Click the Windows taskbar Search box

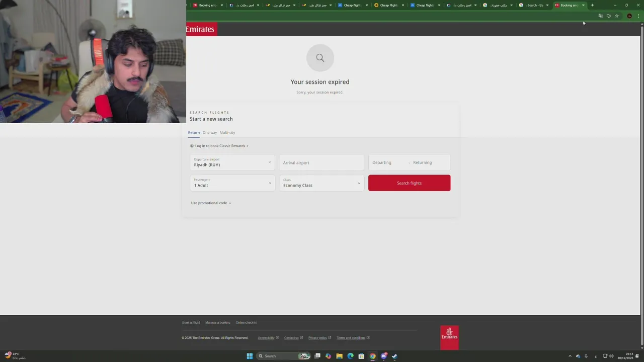pyautogui.click(x=283, y=356)
